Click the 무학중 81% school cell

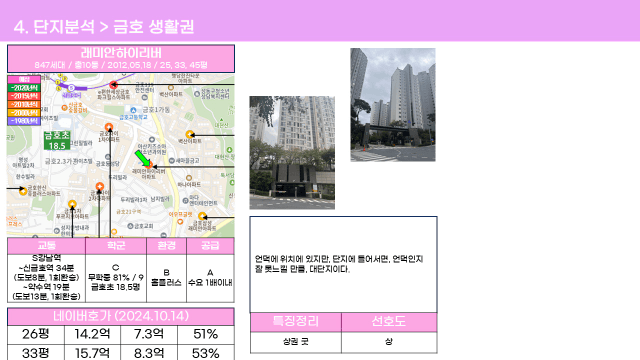coord(116,278)
